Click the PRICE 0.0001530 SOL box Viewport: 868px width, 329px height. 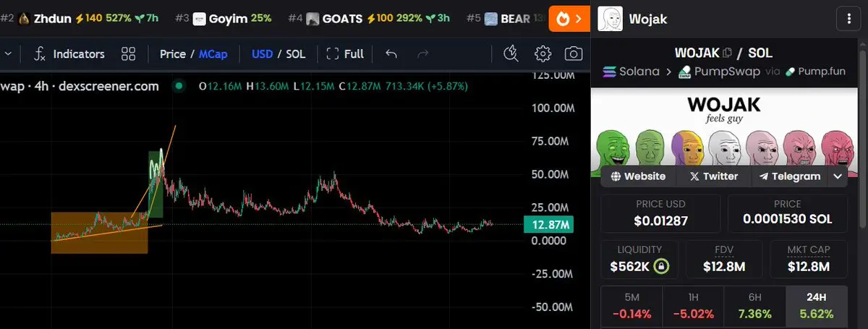[x=787, y=213]
